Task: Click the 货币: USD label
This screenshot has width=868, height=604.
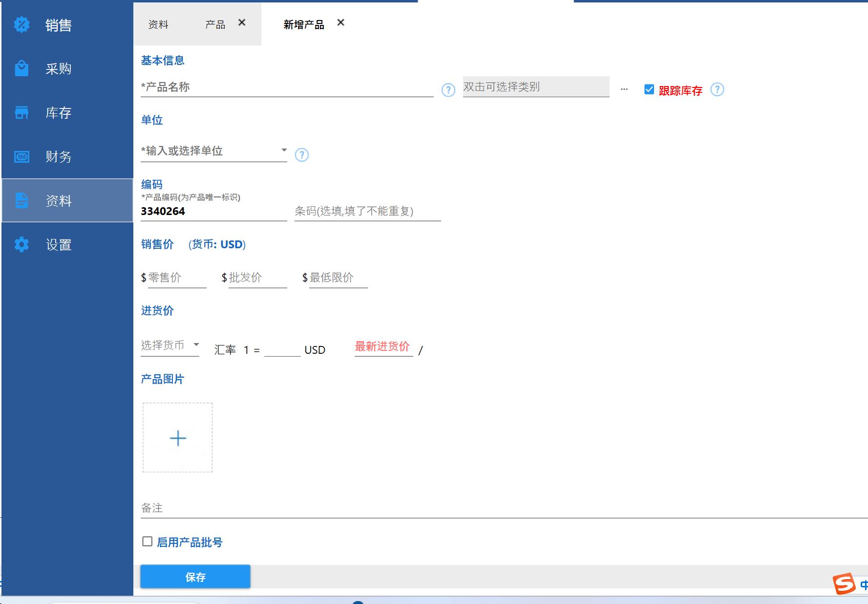Action: point(217,244)
